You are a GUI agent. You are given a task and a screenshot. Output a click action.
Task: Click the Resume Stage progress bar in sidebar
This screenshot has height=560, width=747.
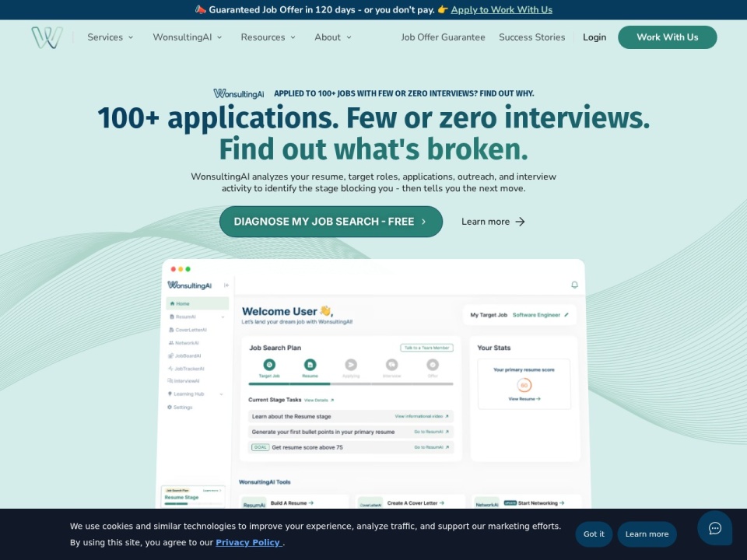point(193,503)
